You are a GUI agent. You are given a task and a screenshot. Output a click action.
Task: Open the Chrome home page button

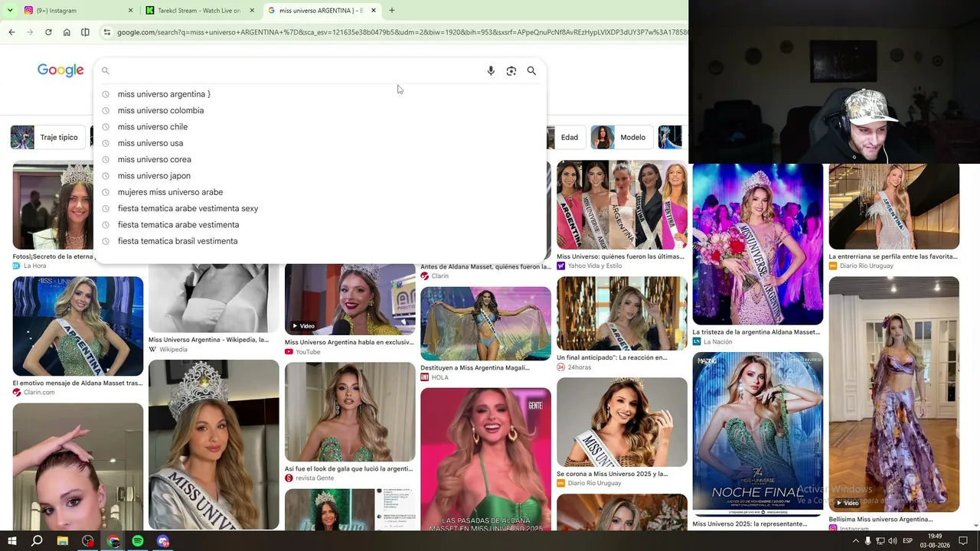point(67,32)
